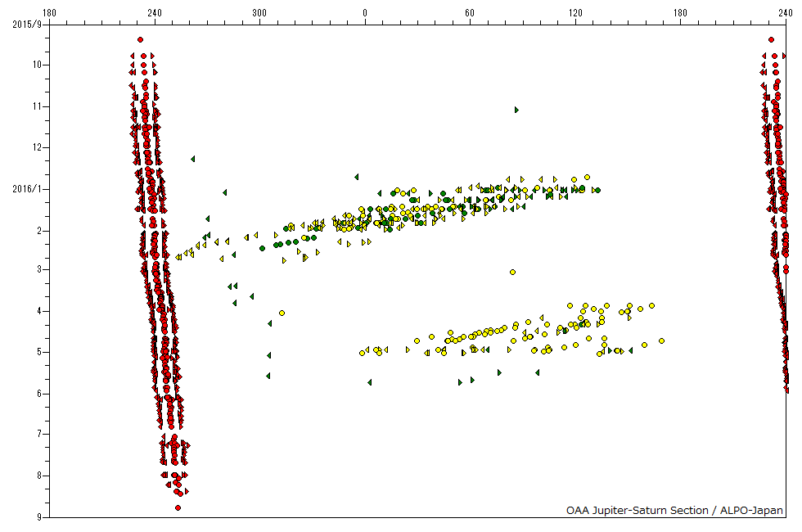
Task: Click the "2" month label on the date axis
Action: (x=39, y=231)
